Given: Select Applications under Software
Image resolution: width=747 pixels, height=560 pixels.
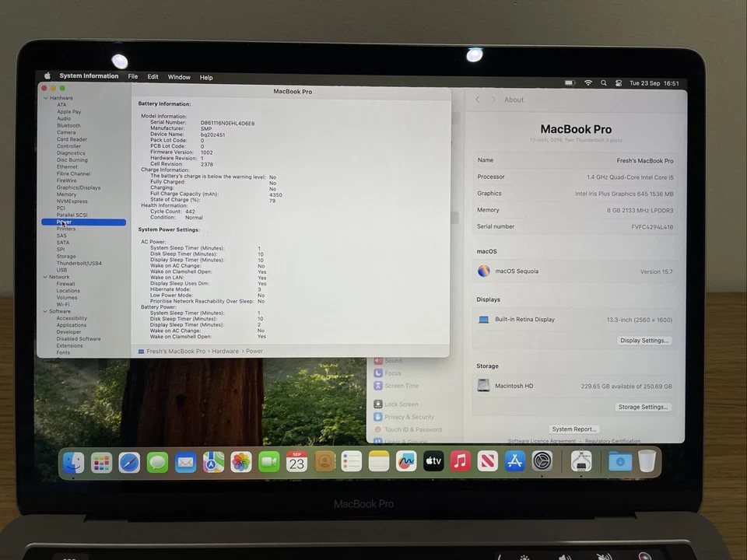Looking at the screenshot, I should [72, 325].
